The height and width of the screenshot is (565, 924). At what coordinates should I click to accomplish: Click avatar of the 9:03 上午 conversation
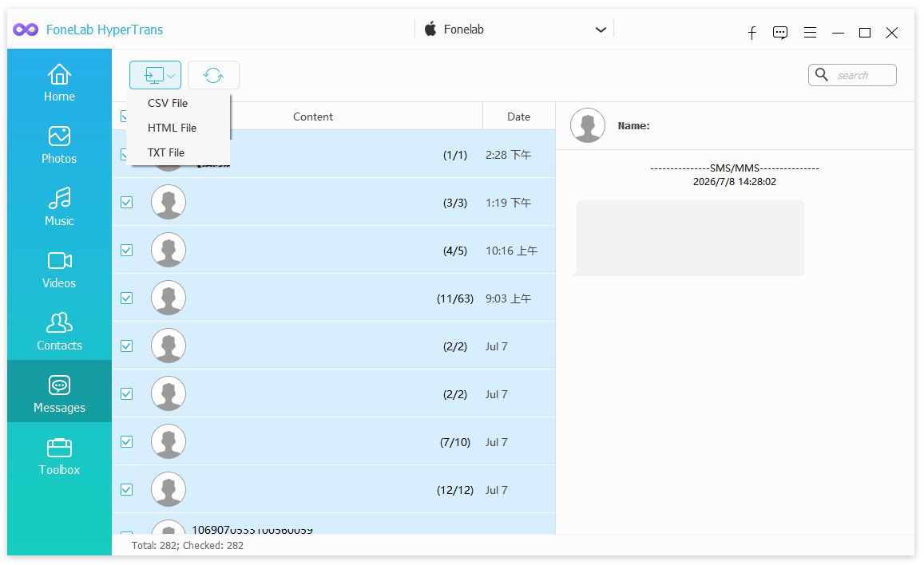click(x=169, y=298)
